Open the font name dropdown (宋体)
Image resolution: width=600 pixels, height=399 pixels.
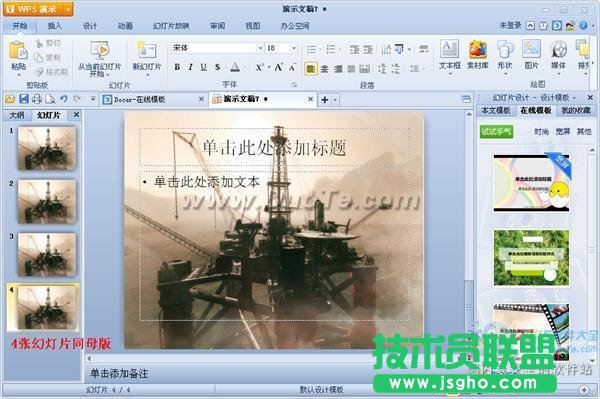[260, 48]
